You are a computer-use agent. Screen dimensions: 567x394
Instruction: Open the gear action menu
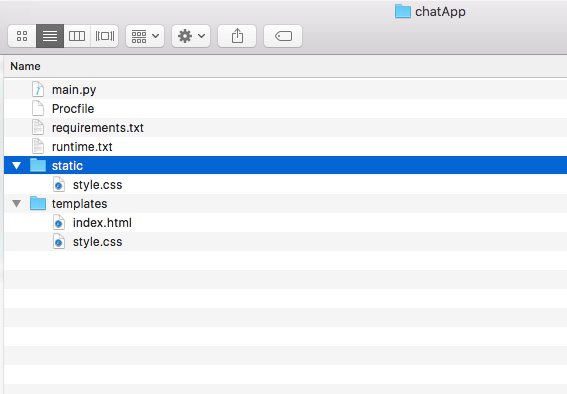pos(191,36)
